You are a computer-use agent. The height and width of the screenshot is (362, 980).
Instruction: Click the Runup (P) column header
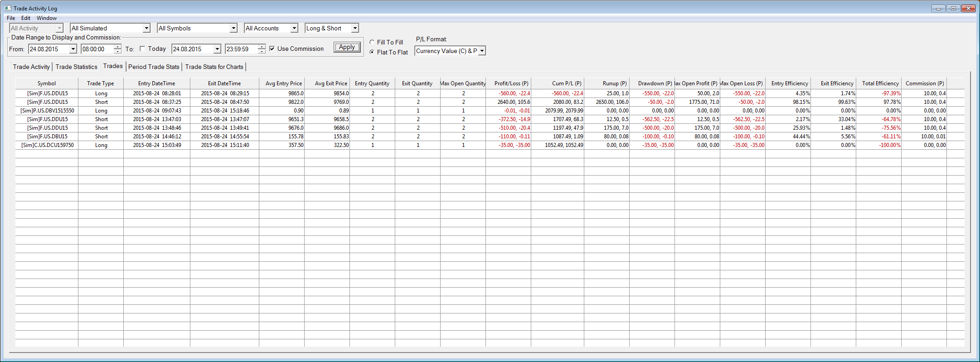click(606, 83)
